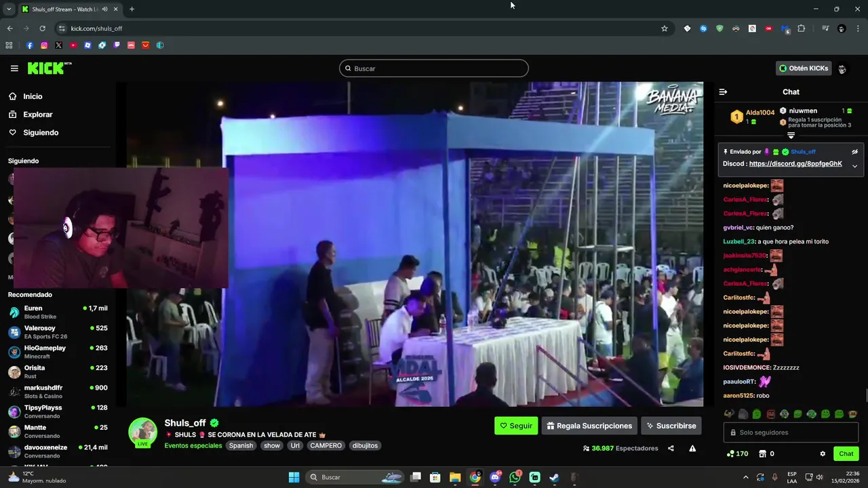Viewport: 868px width, 488px height.
Task: Click the Solo seguidores chat input
Action: point(791,432)
